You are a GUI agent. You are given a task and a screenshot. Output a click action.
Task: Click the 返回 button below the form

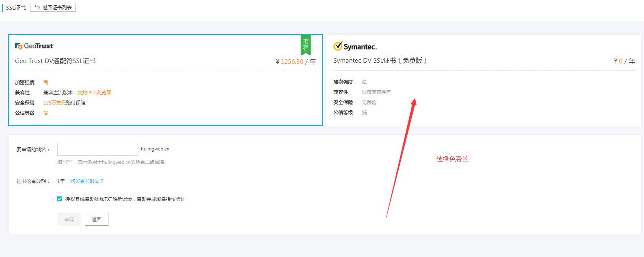(96, 219)
